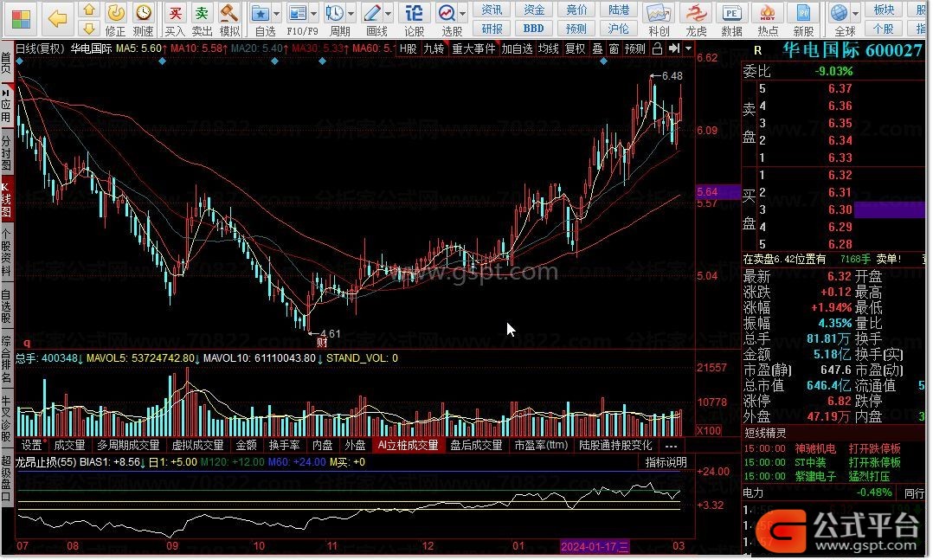Click 加自选 to add to watchlist
933x560 pixels.
click(517, 48)
